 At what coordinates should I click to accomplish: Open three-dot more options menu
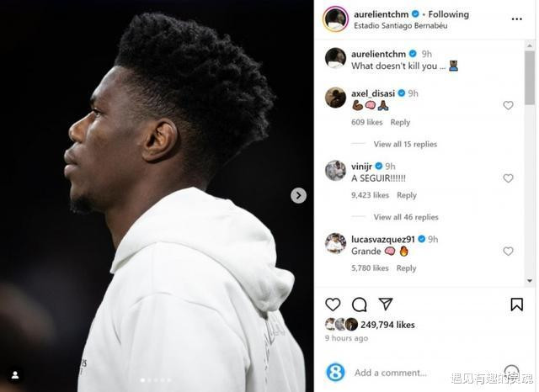[516, 19]
